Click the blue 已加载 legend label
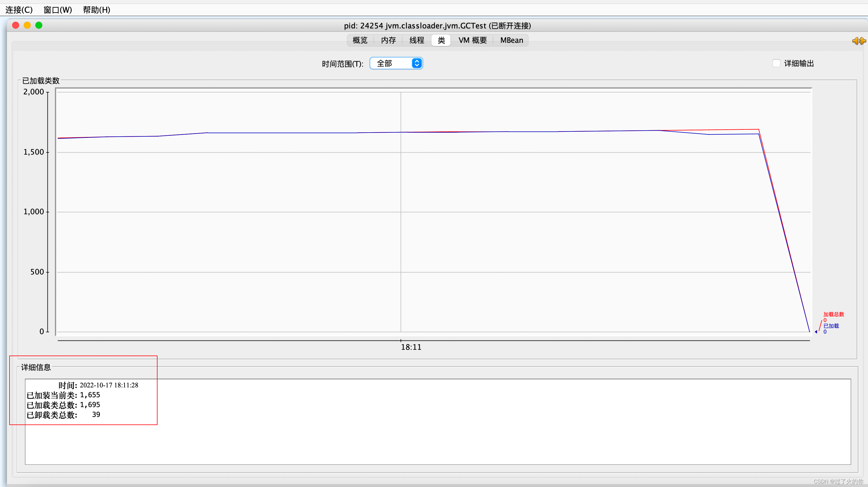This screenshot has height=487, width=868. (x=831, y=325)
